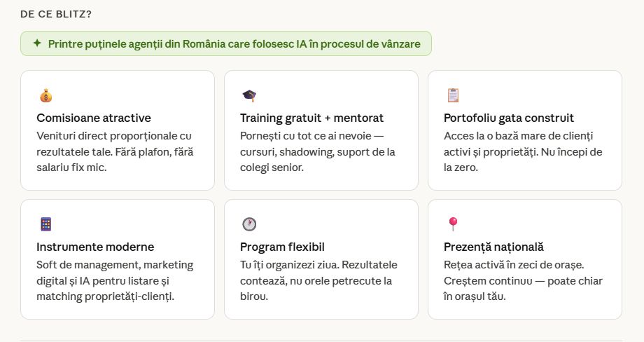Click the money bag icon
Screen dimensions: 644x342
46,95
